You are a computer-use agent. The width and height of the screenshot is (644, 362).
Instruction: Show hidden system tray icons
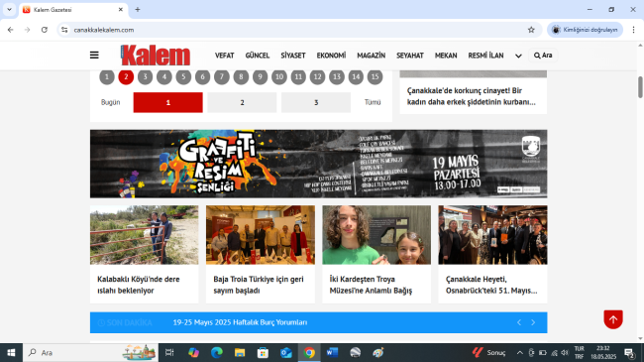click(519, 352)
